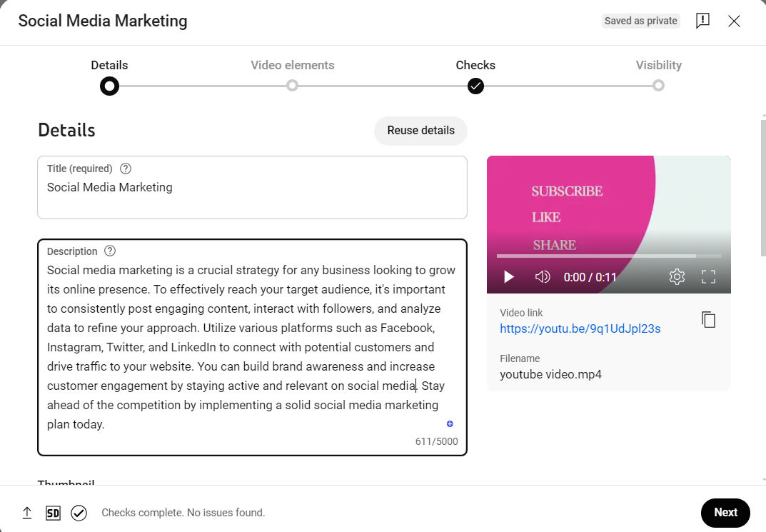
Task: Click the checks complete checkmark icon
Action: (x=79, y=513)
